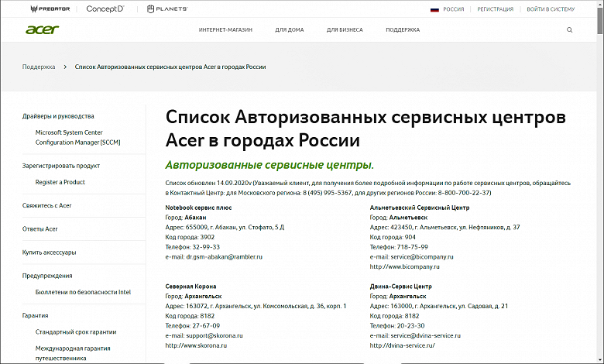Open http://www.skorona.ru link
The image size is (604, 364).
[196, 345]
